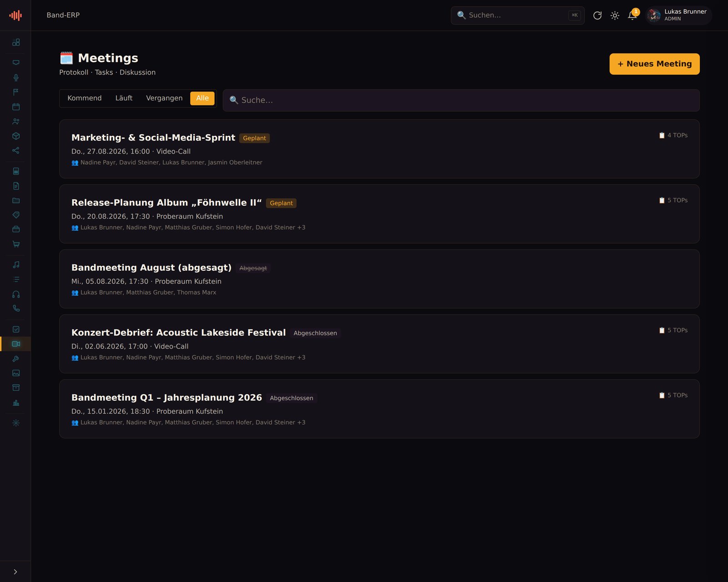Select the Alle filter tab

point(202,98)
